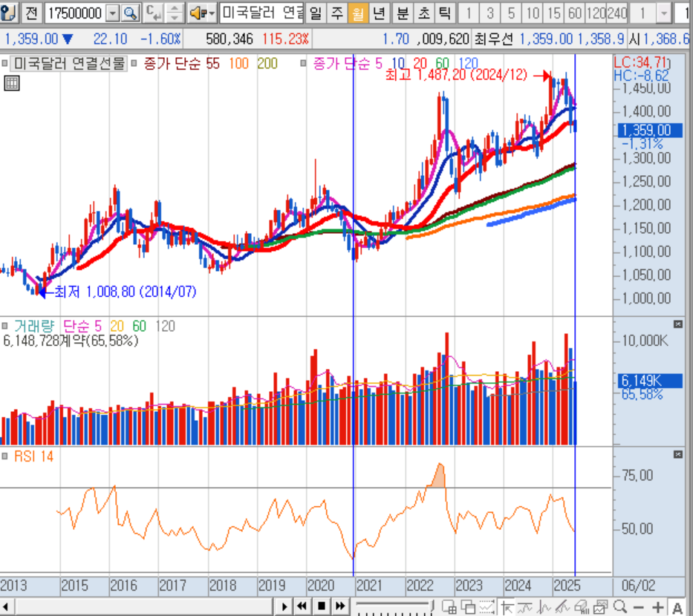Click the stop playback square button
693x616 pixels.
(x=321, y=606)
